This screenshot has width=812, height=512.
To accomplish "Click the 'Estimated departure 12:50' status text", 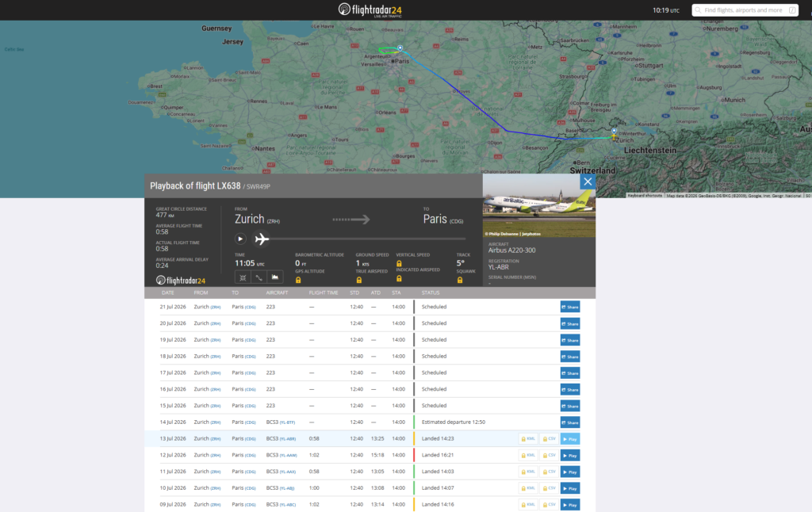I will point(453,422).
